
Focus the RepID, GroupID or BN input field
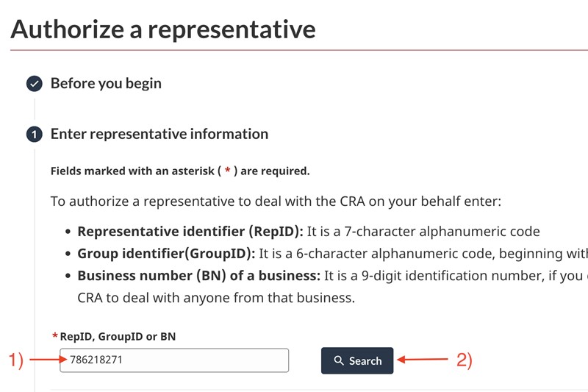pos(174,360)
